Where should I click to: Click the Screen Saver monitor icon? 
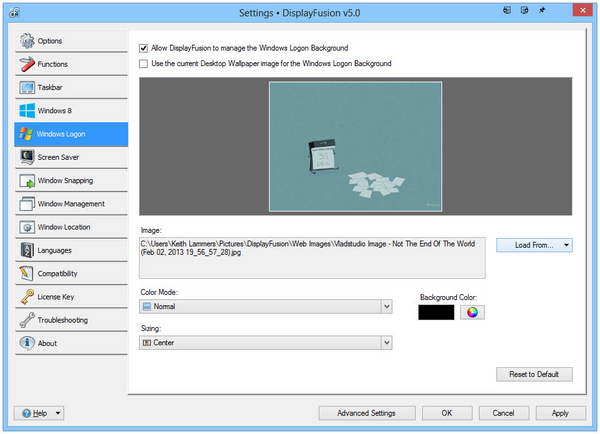click(27, 157)
